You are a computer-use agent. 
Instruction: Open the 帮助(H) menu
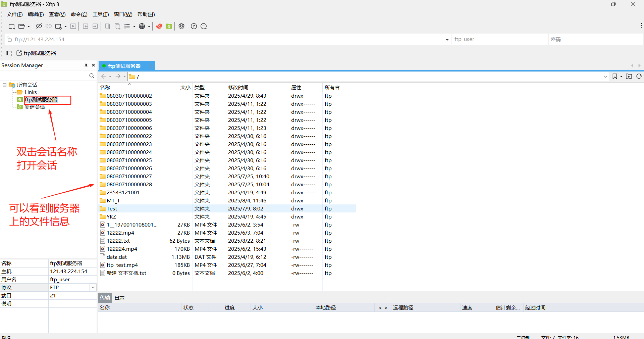146,14
